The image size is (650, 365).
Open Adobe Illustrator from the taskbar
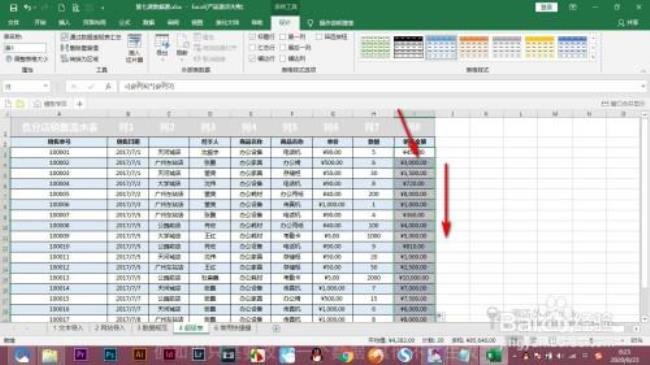click(139, 355)
